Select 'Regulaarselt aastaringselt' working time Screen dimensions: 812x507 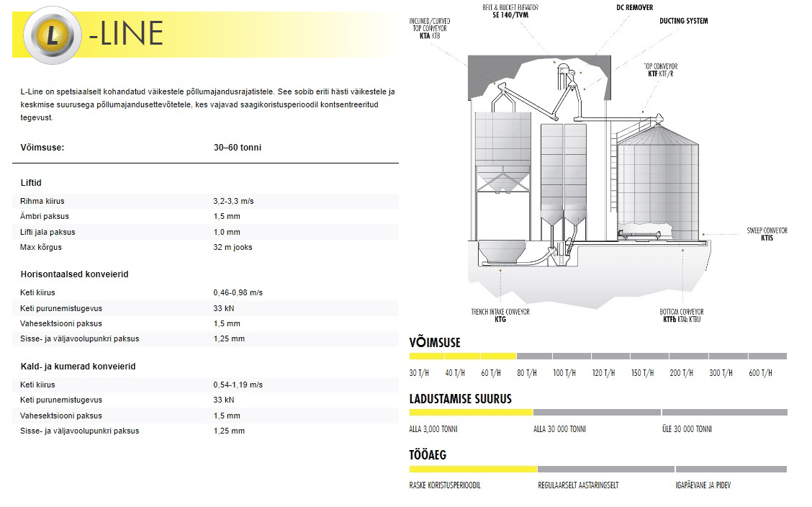click(578, 485)
